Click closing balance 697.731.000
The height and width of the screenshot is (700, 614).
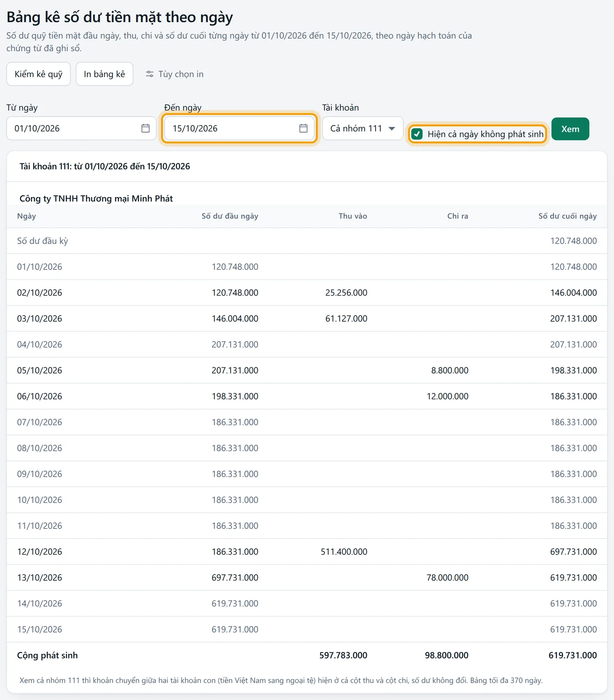click(x=573, y=552)
